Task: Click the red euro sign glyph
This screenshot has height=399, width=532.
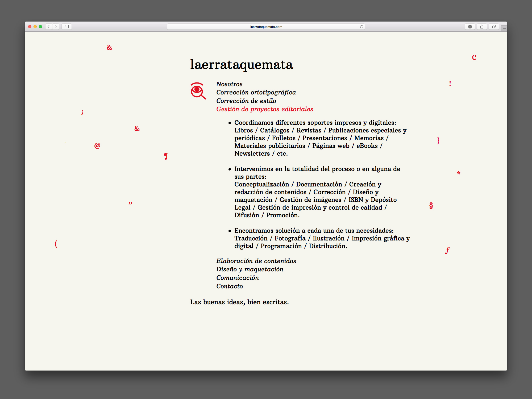Action: [474, 57]
